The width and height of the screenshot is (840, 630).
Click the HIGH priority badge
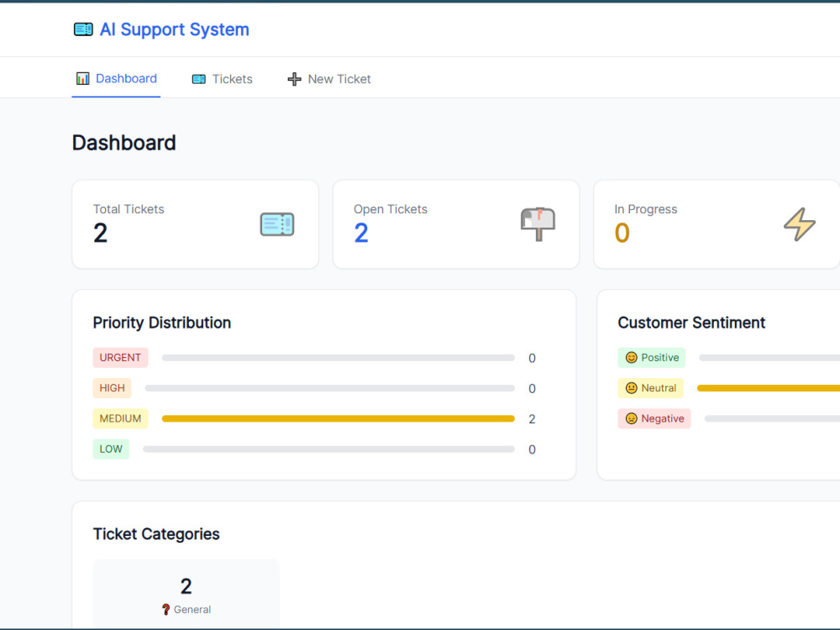tap(112, 388)
